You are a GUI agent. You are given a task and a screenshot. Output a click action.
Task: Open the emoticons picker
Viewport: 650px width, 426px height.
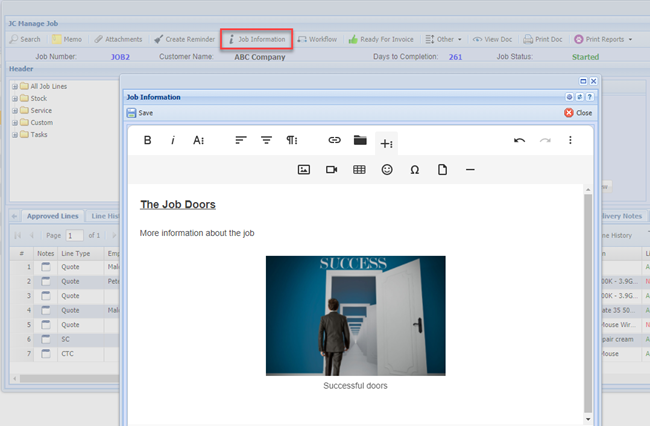tap(387, 170)
